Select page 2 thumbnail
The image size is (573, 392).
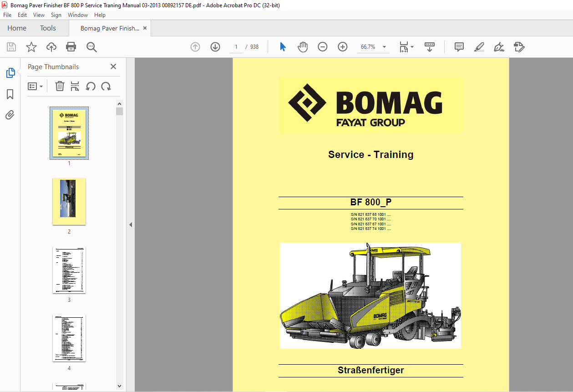pos(69,201)
